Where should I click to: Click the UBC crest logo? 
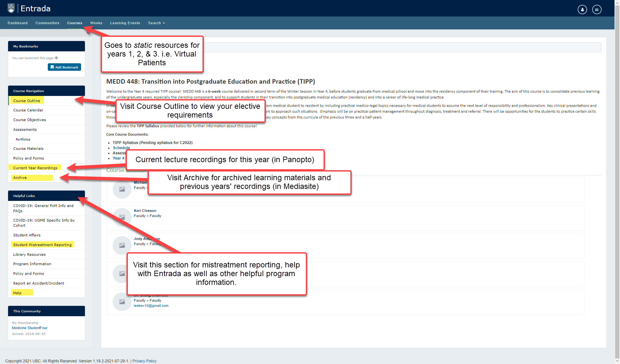click(11, 8)
